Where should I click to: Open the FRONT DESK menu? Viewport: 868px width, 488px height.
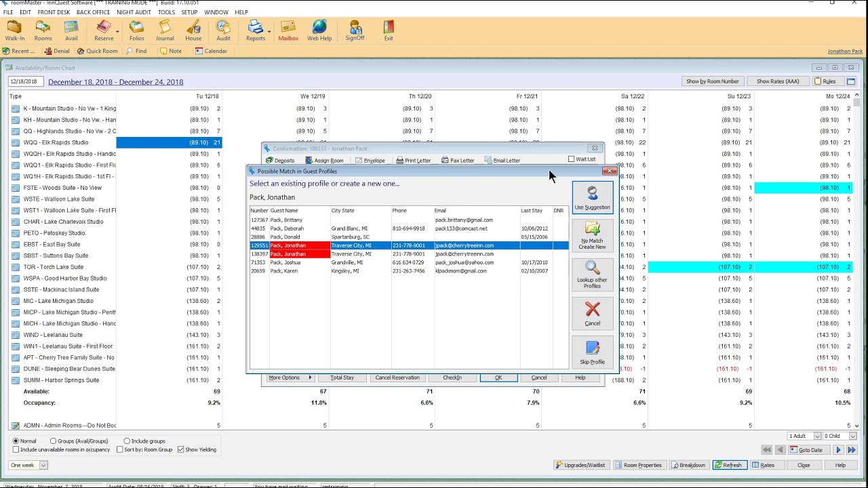point(54,12)
